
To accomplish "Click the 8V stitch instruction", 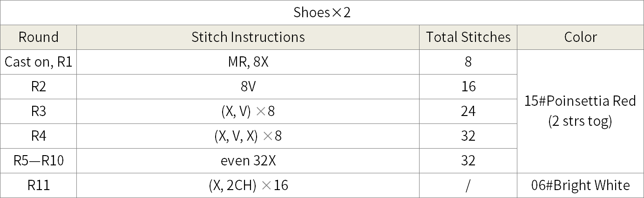I will pos(248,87).
